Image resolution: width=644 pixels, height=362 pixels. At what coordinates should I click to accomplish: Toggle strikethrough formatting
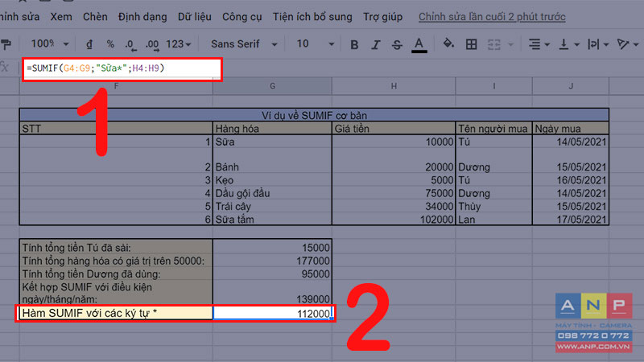(x=397, y=44)
